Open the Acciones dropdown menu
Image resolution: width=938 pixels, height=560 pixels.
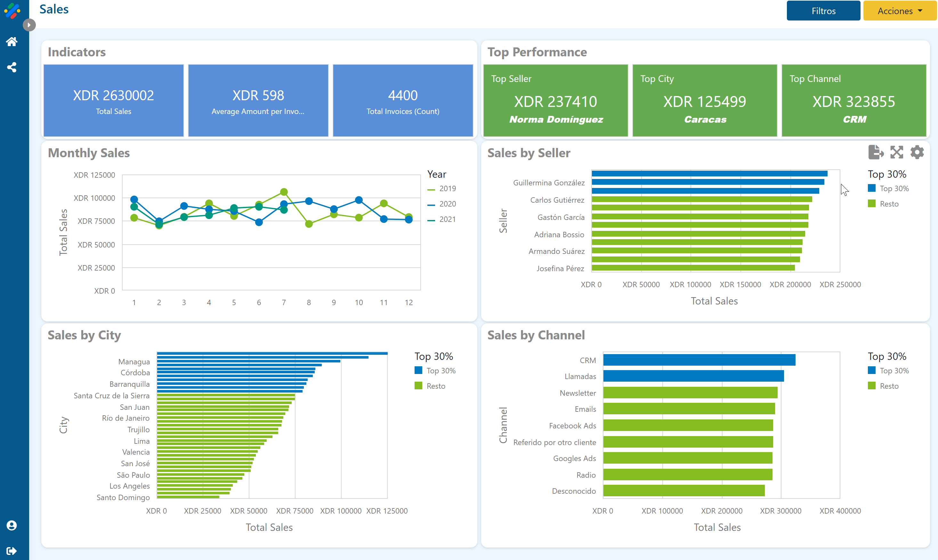tap(900, 11)
